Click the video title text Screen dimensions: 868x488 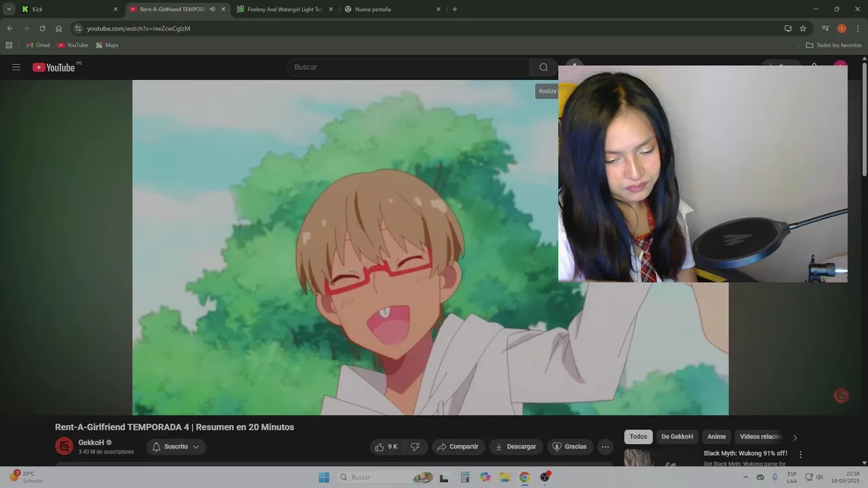point(174,427)
